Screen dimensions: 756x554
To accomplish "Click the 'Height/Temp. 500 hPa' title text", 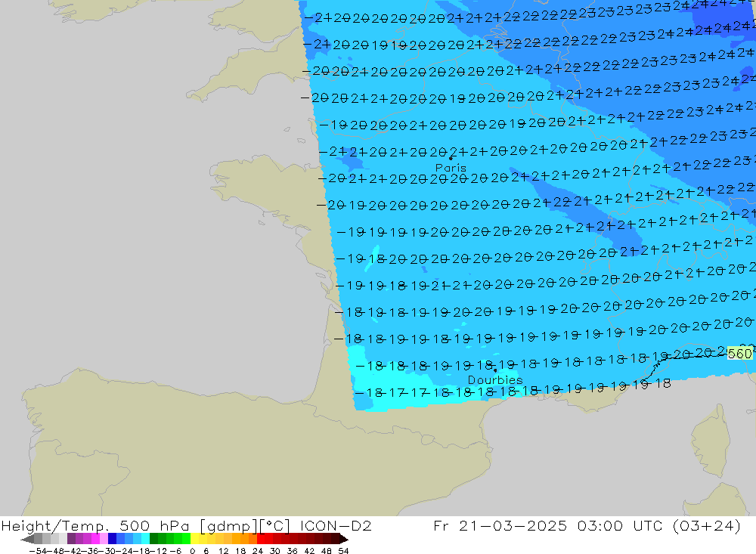I will (x=95, y=525).
